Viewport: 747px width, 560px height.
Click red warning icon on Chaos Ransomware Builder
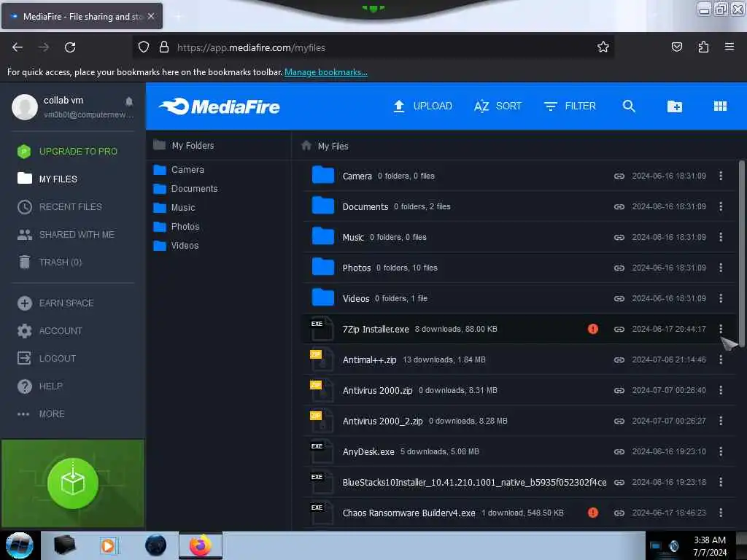click(x=592, y=513)
